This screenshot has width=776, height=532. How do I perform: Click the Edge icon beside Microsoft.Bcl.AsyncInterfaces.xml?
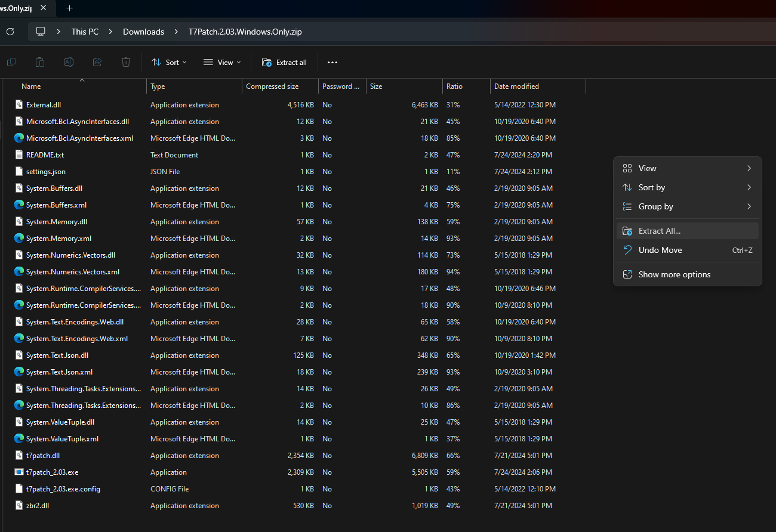pyautogui.click(x=19, y=138)
